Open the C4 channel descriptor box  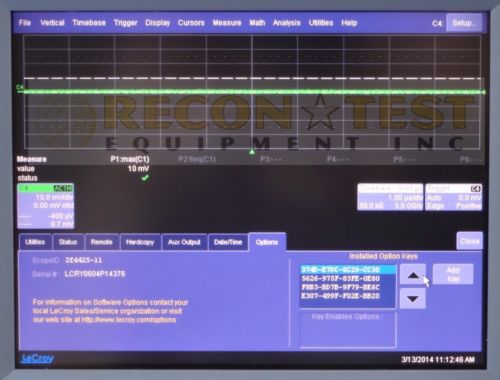(x=46, y=206)
